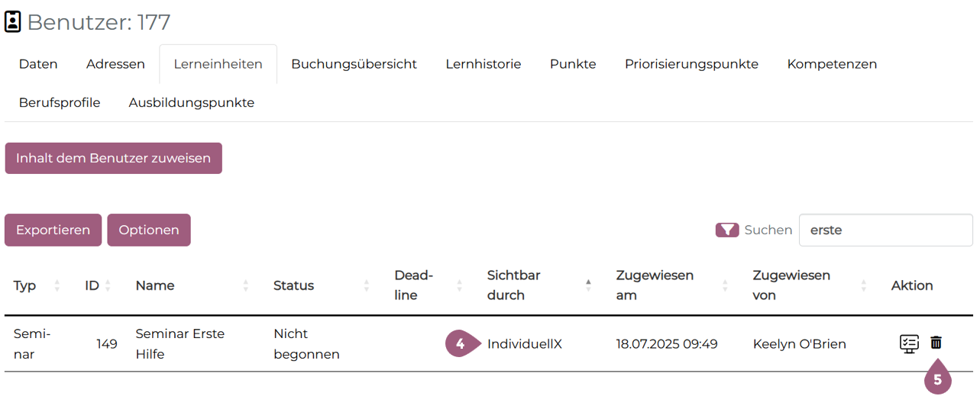Go to the Kompetenzen tab
This screenshot has height=409, width=980.
pos(832,64)
